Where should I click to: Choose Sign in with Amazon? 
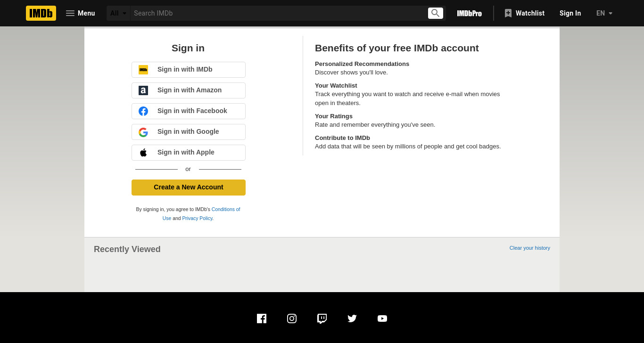[x=189, y=90]
